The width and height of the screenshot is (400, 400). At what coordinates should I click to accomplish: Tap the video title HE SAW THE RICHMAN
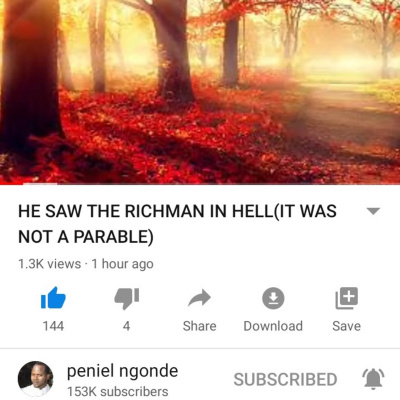pos(177,224)
